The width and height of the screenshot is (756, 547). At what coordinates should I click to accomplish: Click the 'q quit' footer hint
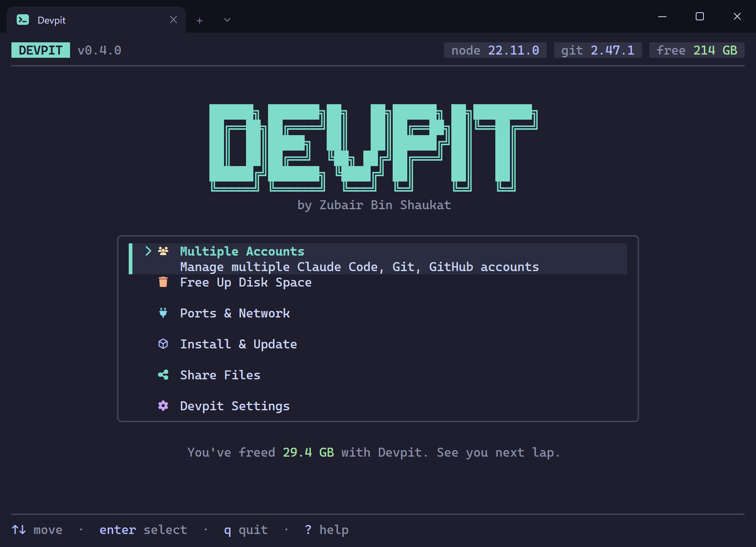coord(246,529)
